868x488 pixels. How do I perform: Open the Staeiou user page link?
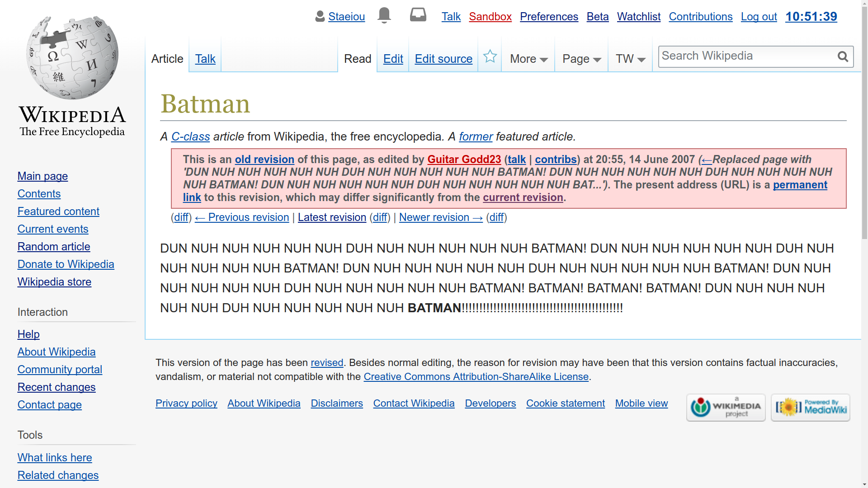(346, 17)
